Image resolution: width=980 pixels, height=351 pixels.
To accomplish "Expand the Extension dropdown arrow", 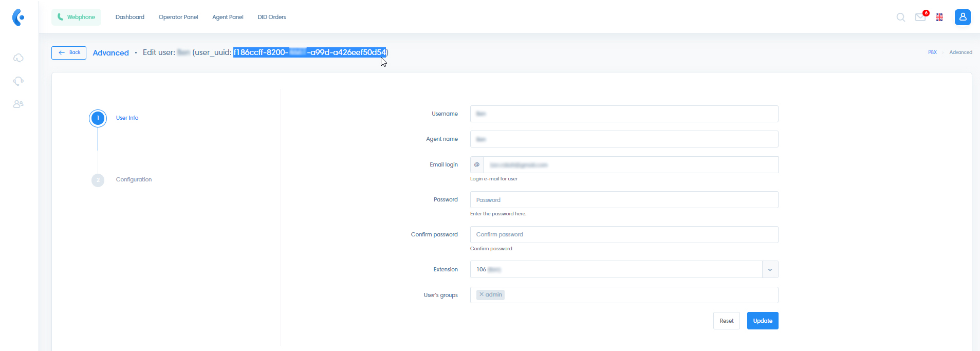I will [x=770, y=270].
